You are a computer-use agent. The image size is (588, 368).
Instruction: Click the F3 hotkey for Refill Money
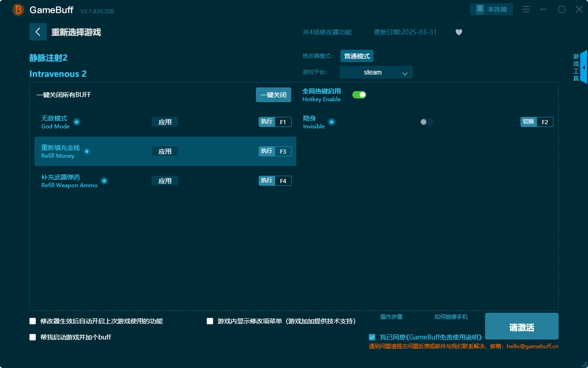pos(283,151)
